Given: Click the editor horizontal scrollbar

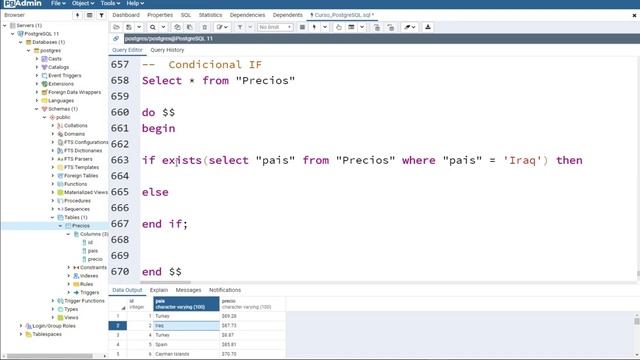Looking at the screenshot, I should click(x=165, y=282).
